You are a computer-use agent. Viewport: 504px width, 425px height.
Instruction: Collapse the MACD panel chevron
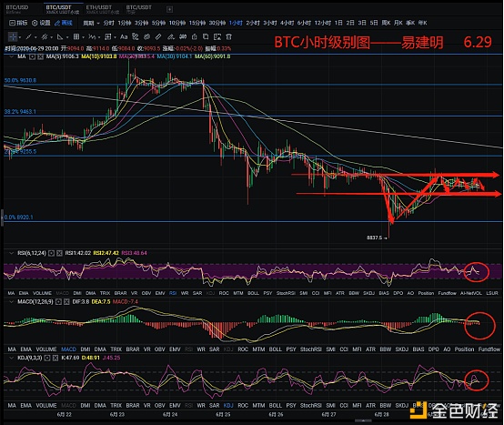(12, 302)
